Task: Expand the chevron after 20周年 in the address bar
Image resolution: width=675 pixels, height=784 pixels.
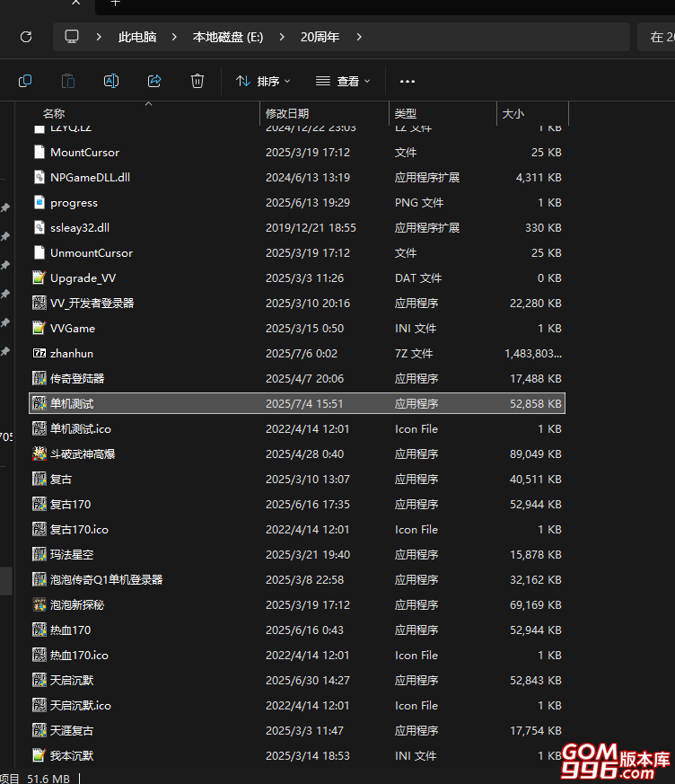Action: [359, 37]
